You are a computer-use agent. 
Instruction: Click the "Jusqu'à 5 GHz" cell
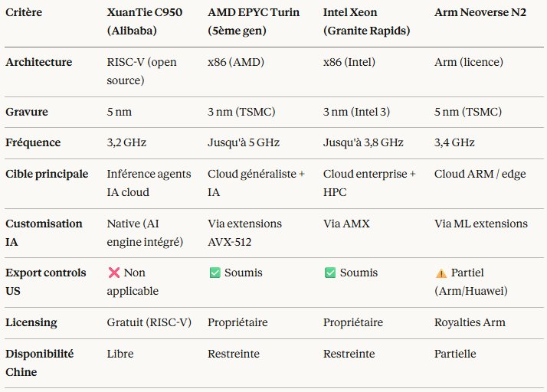(x=243, y=142)
